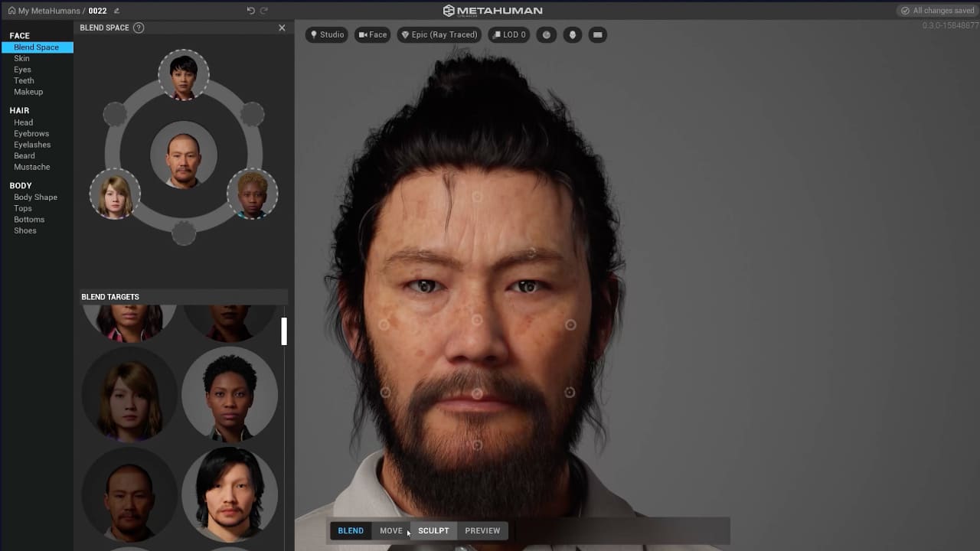The width and height of the screenshot is (980, 551).
Task: Switch to the Skin section
Action: click(21, 58)
